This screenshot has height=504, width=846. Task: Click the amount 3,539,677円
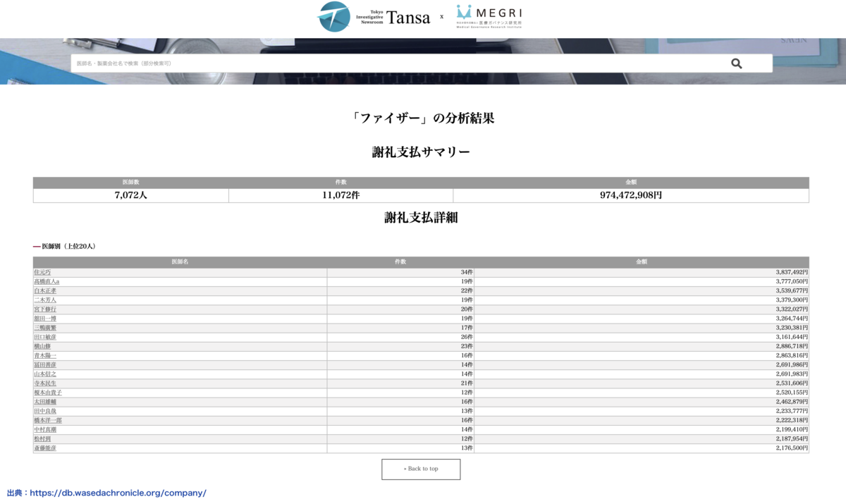coord(792,290)
